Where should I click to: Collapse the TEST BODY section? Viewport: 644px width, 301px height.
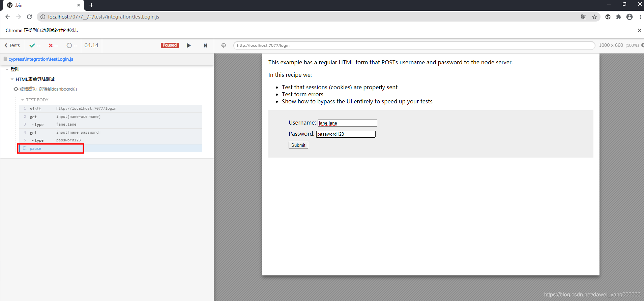23,100
